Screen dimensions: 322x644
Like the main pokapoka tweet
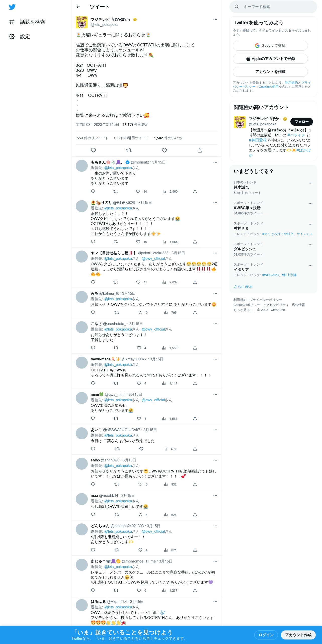(x=165, y=150)
